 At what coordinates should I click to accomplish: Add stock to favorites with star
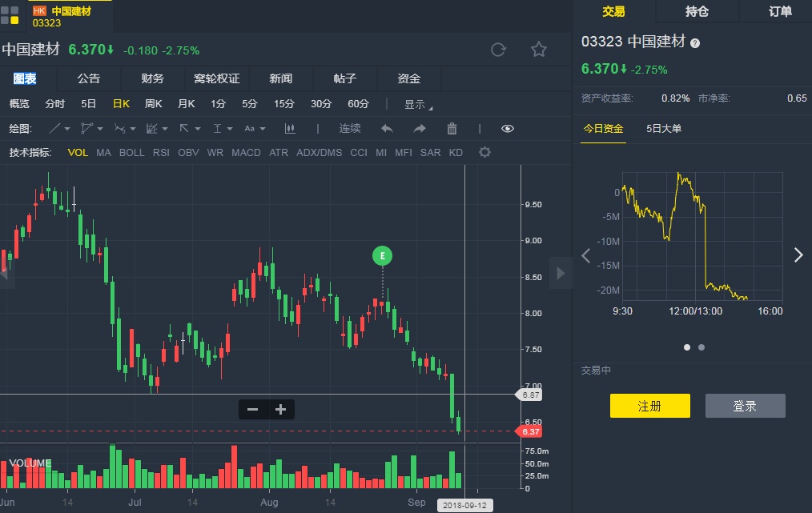pos(539,50)
